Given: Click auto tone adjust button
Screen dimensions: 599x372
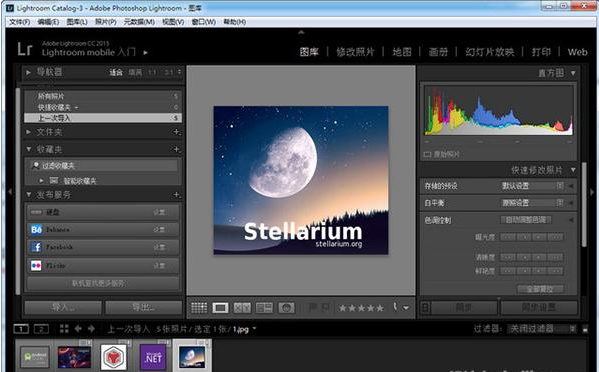Looking at the screenshot, I should (526, 220).
